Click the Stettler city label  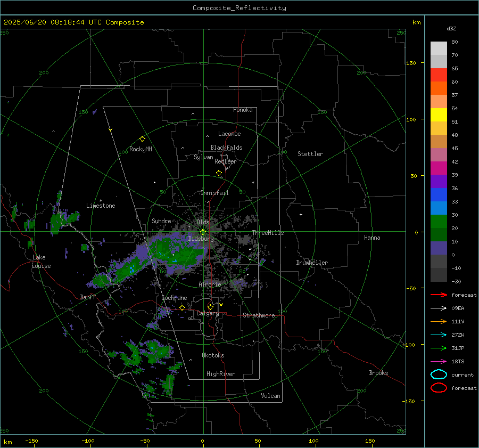pos(310,154)
